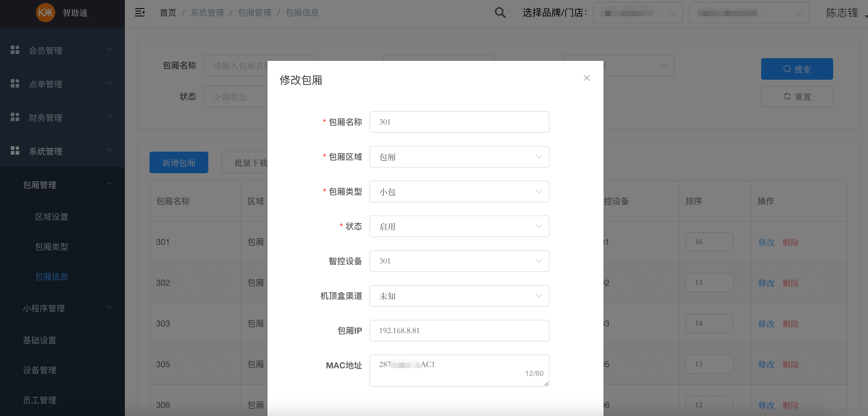Go to 首页 via the breadcrumb
Screen dimensions: 868x416
point(167,13)
